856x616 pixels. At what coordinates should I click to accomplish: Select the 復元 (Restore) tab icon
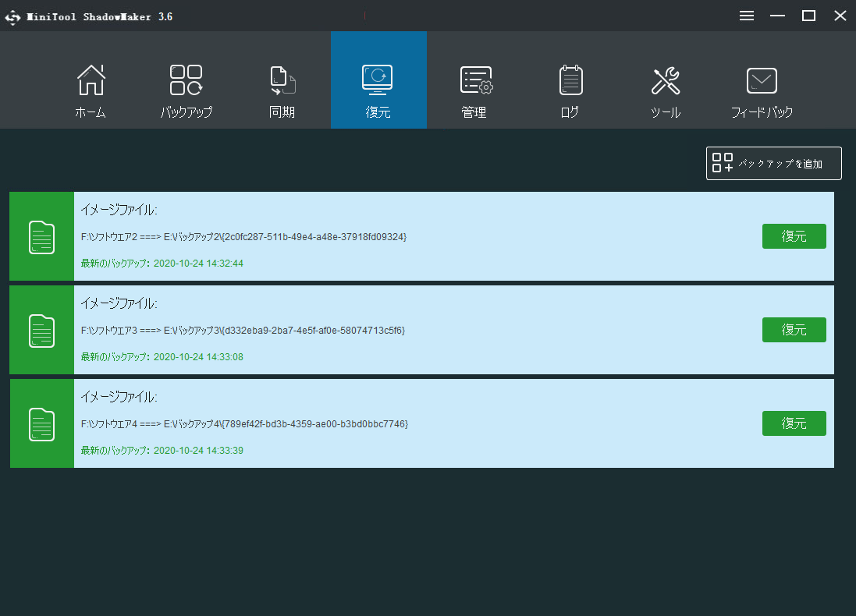click(378, 80)
